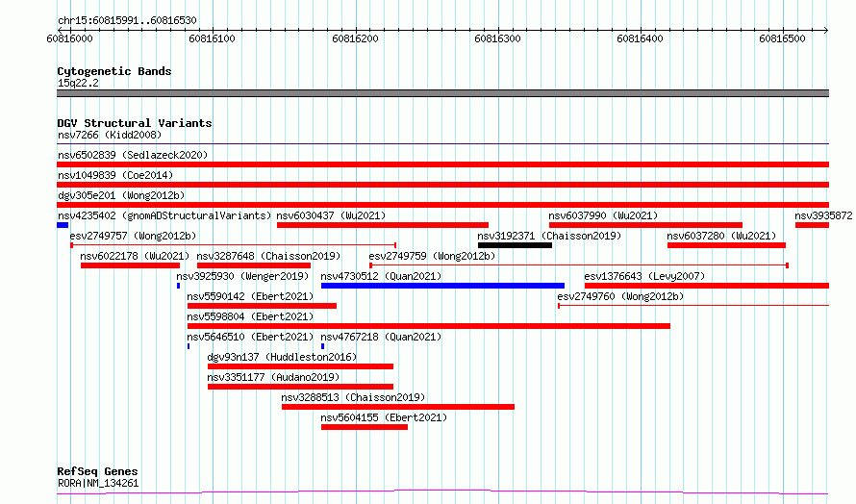This screenshot has height=504, width=856.
Task: Click the red bar under nsv5598804
Action: [429, 326]
